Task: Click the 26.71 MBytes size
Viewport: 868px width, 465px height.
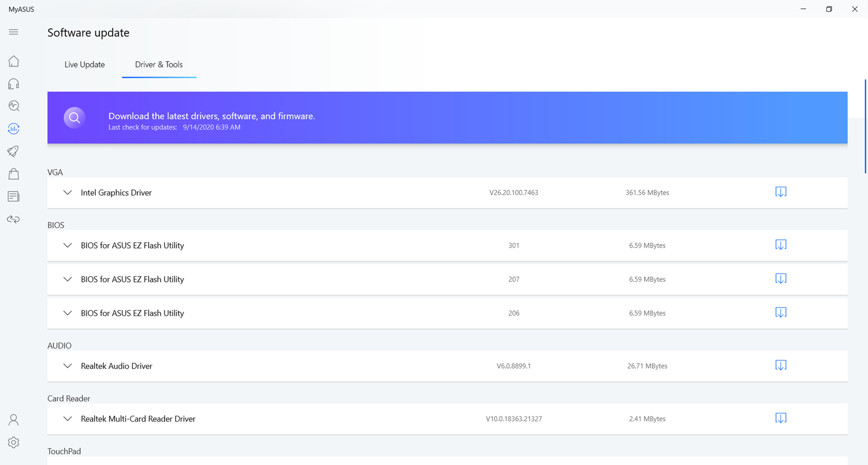Action: point(647,366)
